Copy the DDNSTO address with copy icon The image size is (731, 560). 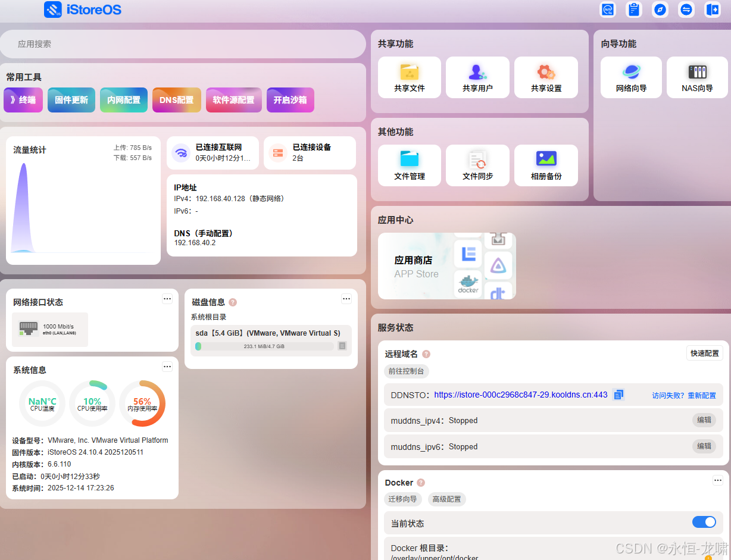click(618, 395)
